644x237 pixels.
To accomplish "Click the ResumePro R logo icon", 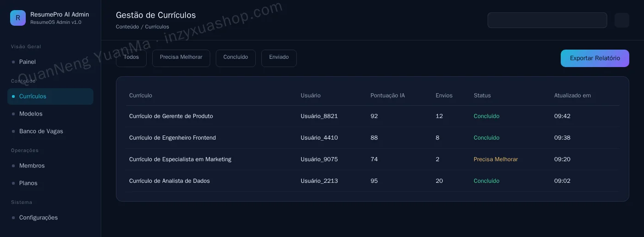I will click(18, 18).
